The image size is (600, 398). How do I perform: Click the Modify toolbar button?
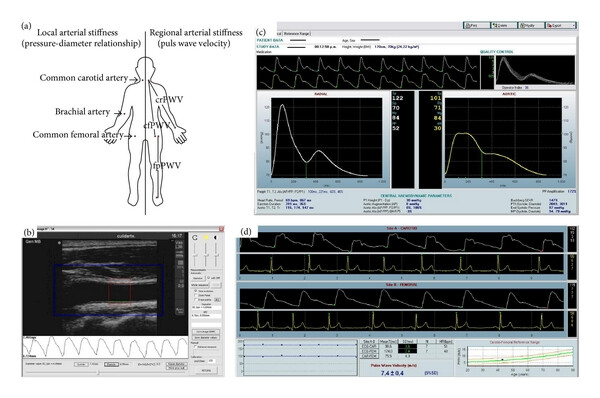(x=532, y=26)
